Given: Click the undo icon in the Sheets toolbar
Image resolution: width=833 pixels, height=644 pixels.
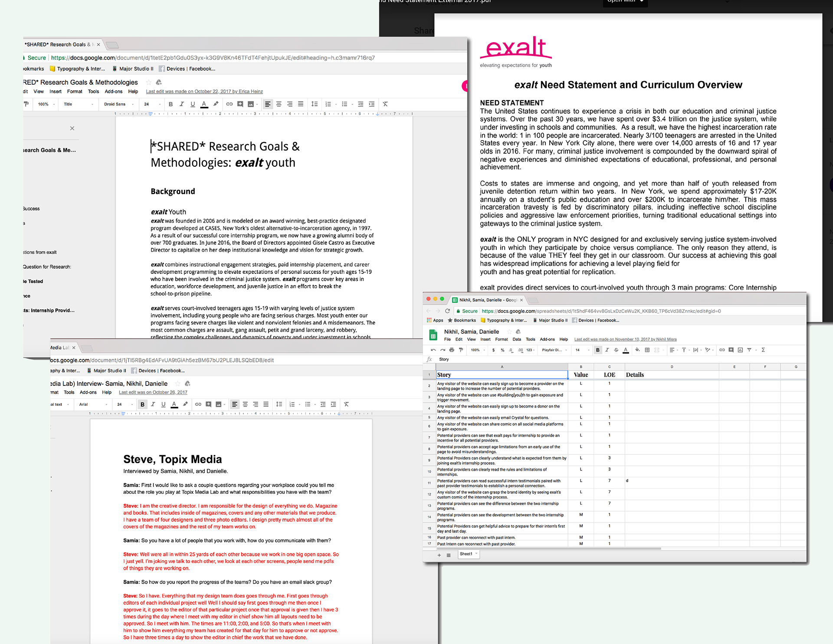Looking at the screenshot, I should point(433,350).
